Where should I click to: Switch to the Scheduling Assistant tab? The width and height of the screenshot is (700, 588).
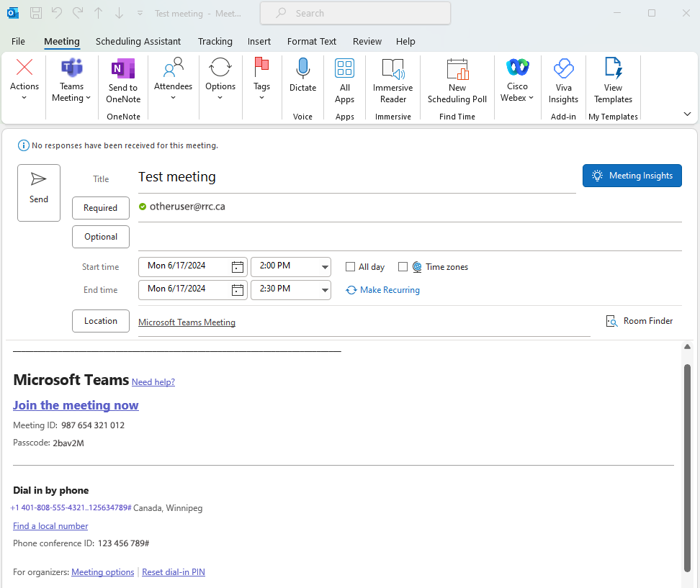tap(138, 42)
